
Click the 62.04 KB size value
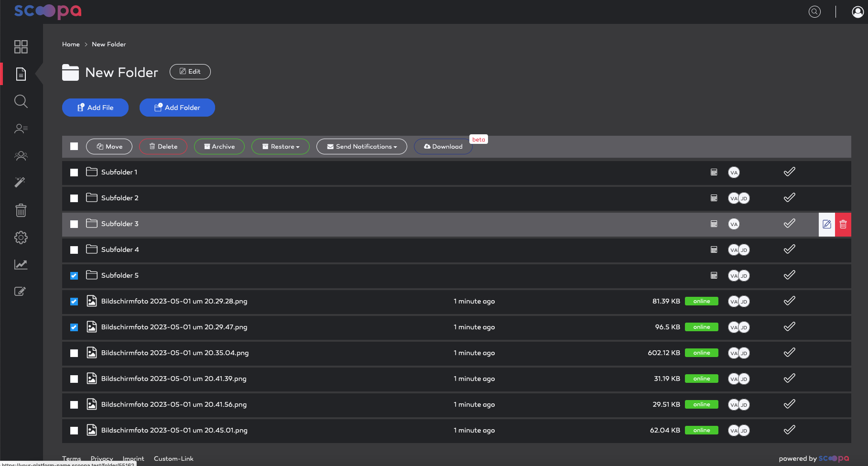(665, 430)
